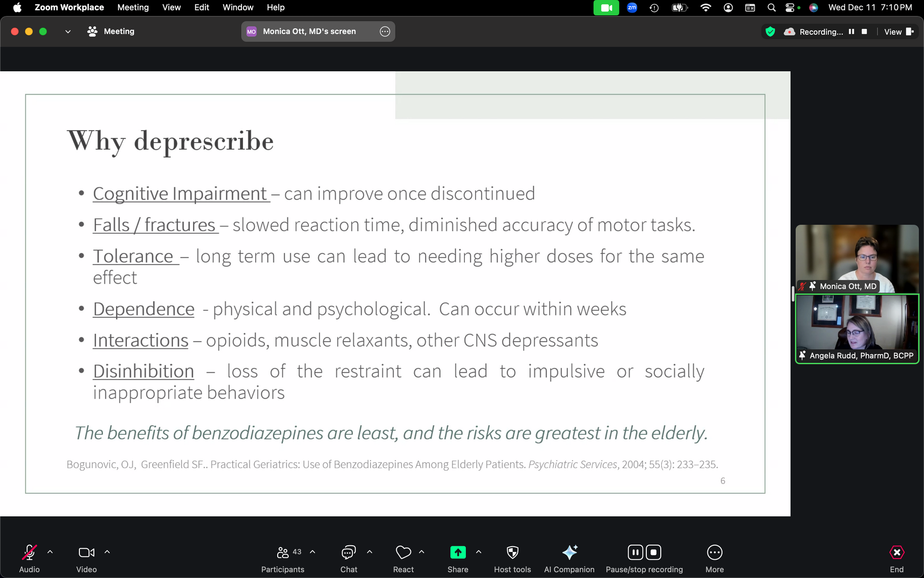This screenshot has width=924, height=578.
Task: Unmute the microphone Audio button
Action: [x=29, y=552]
